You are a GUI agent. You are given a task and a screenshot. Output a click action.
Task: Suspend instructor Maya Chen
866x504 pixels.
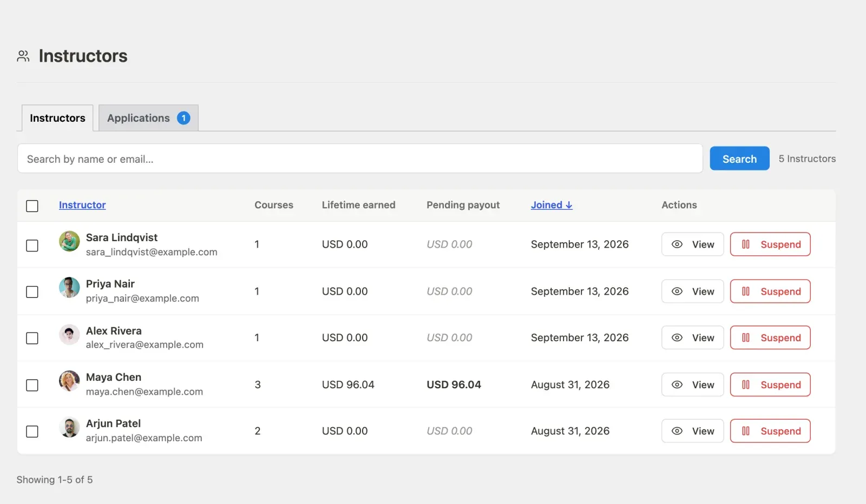(770, 384)
